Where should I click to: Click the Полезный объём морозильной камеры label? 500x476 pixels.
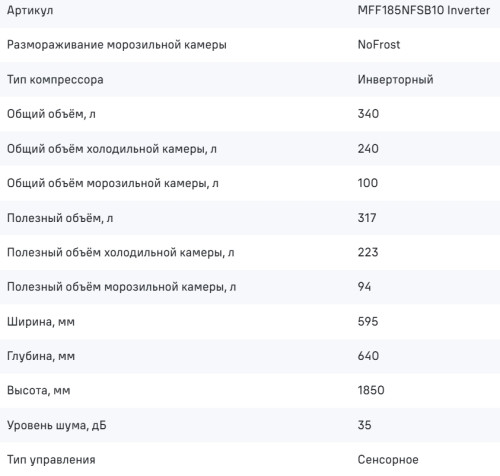click(x=121, y=287)
